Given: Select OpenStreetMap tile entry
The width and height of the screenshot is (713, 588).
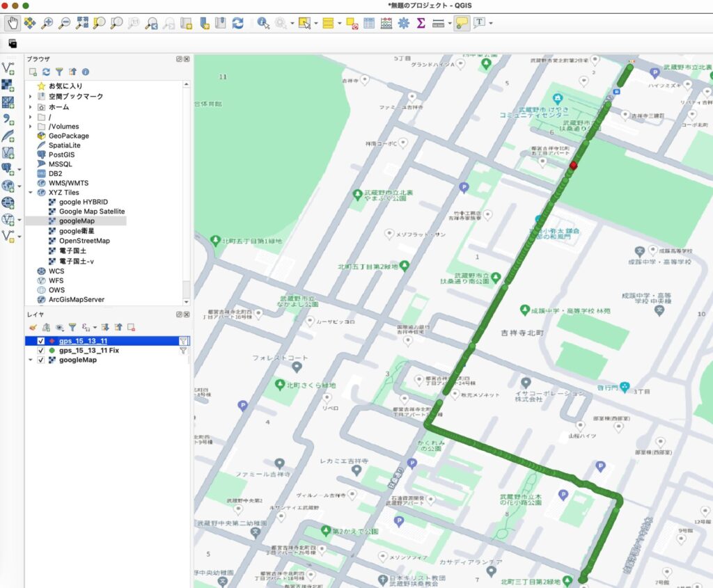Looking at the screenshot, I should [x=84, y=241].
